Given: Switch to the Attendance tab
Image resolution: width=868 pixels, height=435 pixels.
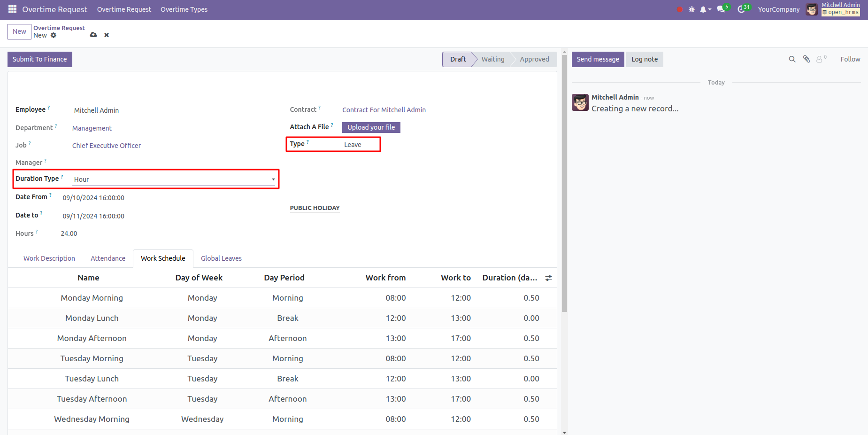Looking at the screenshot, I should pos(108,258).
